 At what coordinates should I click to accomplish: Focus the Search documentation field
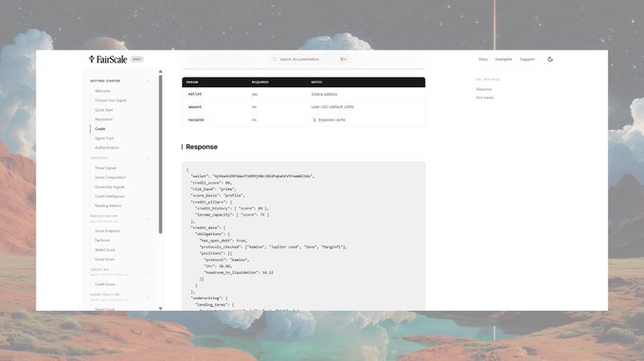309,59
